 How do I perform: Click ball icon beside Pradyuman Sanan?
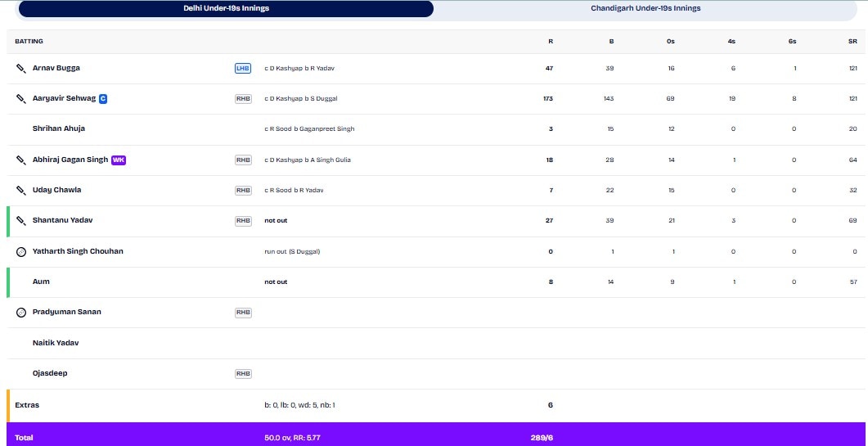[21, 313]
